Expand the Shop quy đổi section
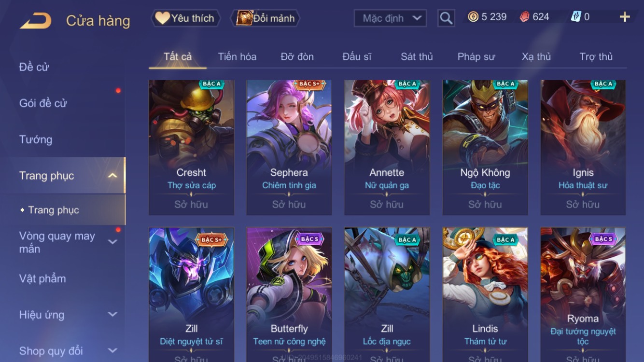Image resolution: width=644 pixels, height=362 pixels. pyautogui.click(x=112, y=351)
